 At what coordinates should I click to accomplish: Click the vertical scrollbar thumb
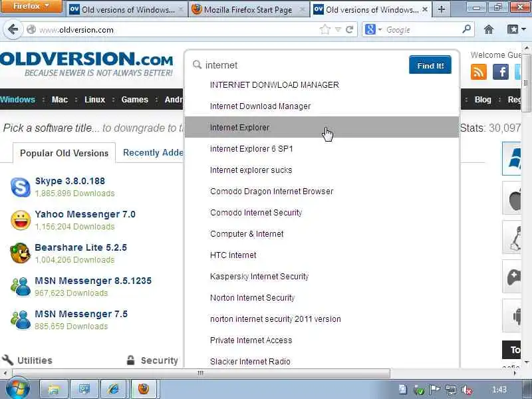(x=526, y=82)
